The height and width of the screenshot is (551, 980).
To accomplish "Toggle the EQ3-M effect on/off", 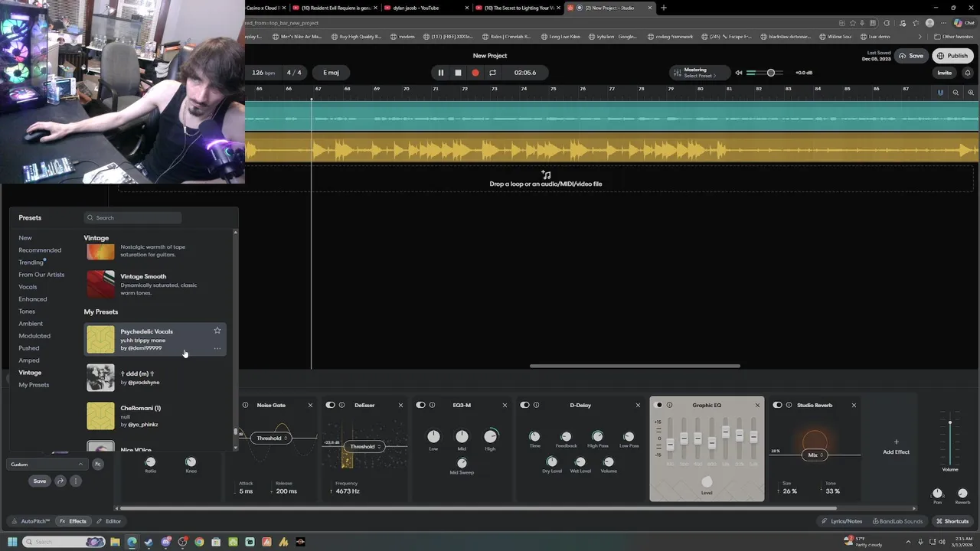I will point(420,405).
